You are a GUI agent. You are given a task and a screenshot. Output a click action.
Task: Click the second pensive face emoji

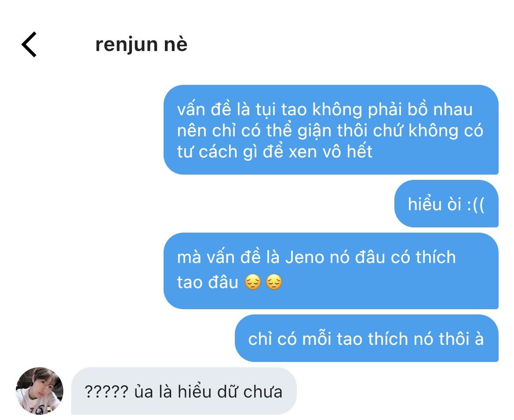[274, 282]
